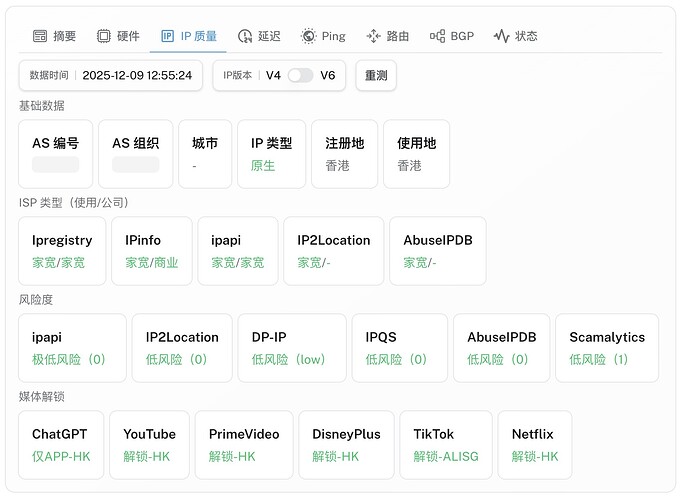This screenshot has width=682, height=500.
Task: Click the 硬件 hardware chip icon
Action: pos(104,36)
